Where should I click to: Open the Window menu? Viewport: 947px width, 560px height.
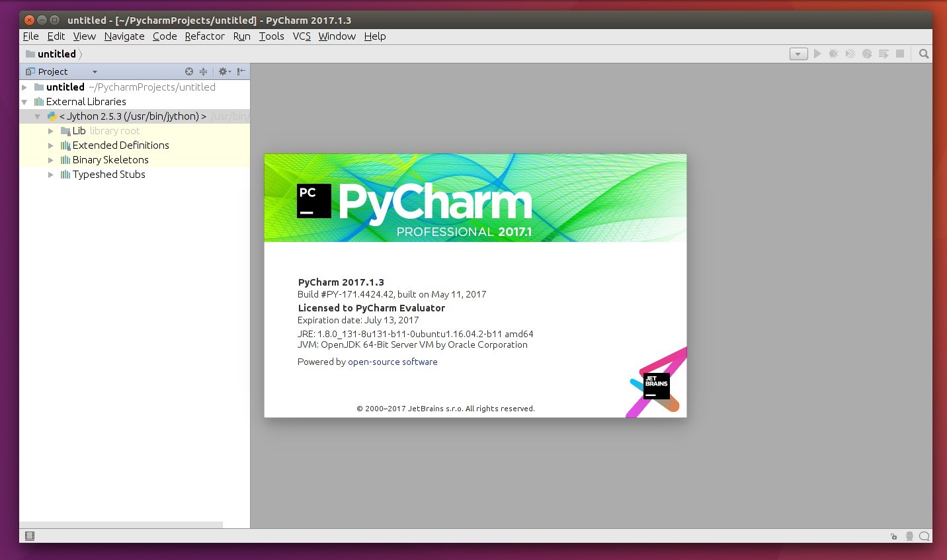[337, 36]
